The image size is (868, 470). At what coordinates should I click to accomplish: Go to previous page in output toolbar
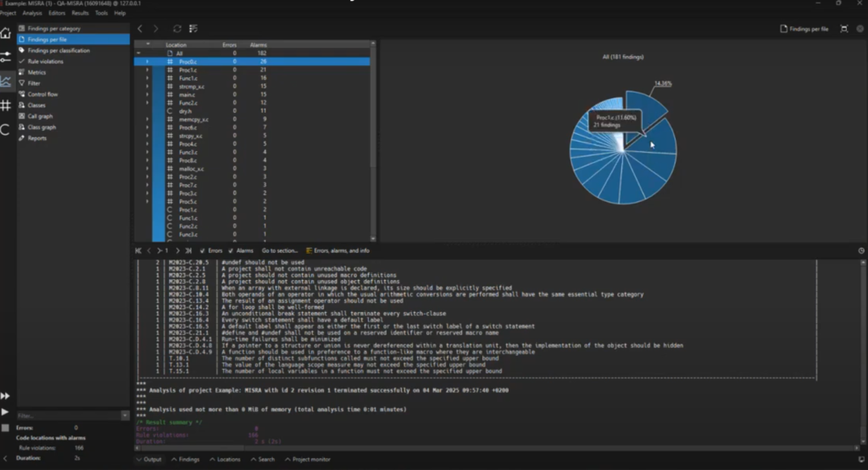coord(148,250)
